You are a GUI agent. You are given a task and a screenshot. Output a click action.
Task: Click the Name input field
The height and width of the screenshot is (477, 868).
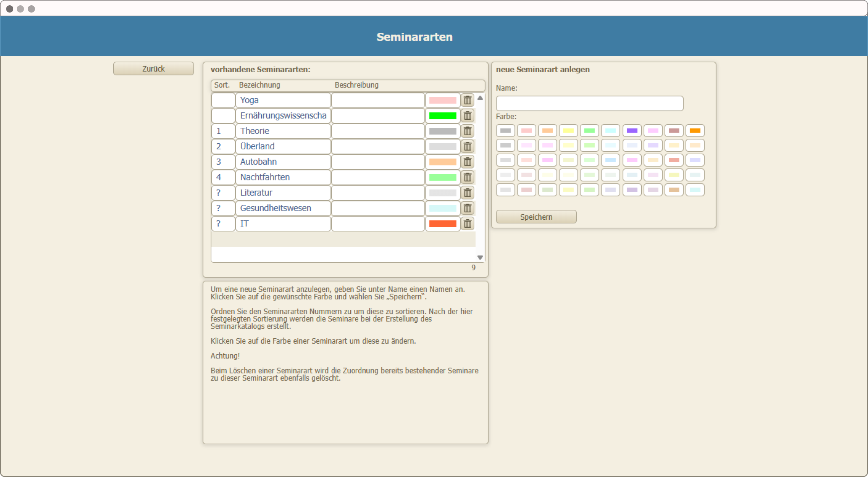589,103
